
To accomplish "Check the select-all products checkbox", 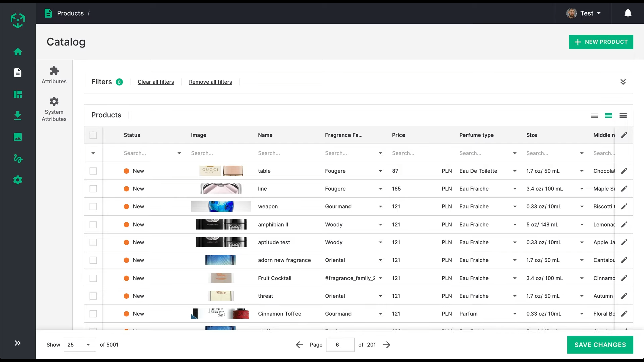I will pyautogui.click(x=93, y=135).
